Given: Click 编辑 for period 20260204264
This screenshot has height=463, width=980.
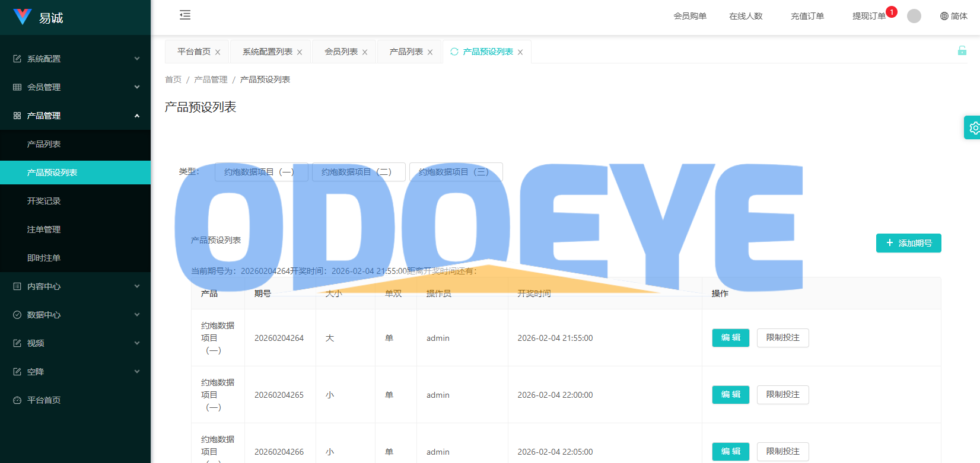Looking at the screenshot, I should tap(731, 338).
